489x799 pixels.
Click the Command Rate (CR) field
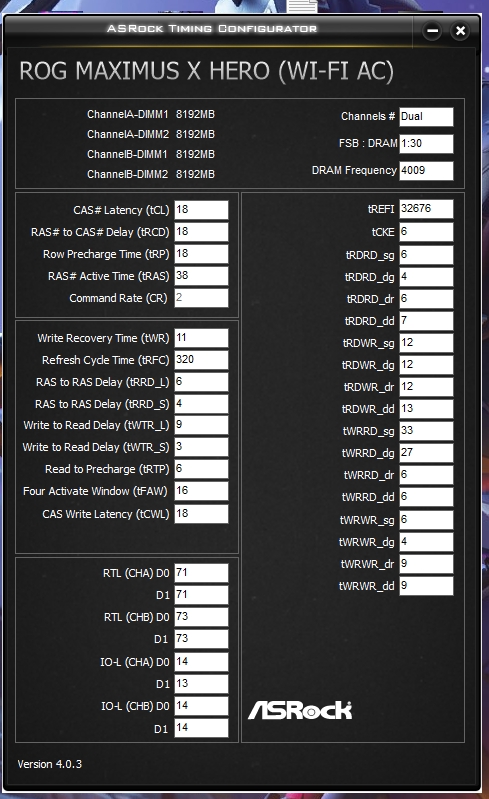click(x=201, y=298)
